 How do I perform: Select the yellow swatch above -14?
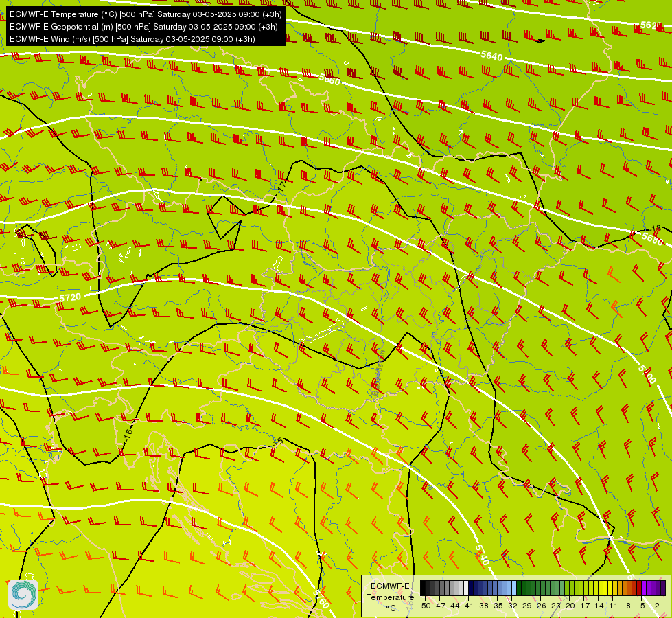point(601,588)
